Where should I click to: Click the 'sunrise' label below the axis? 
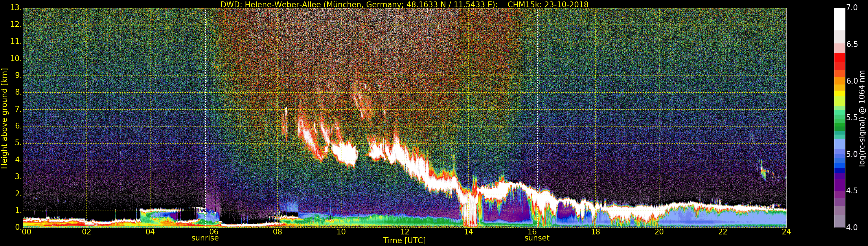205,238
